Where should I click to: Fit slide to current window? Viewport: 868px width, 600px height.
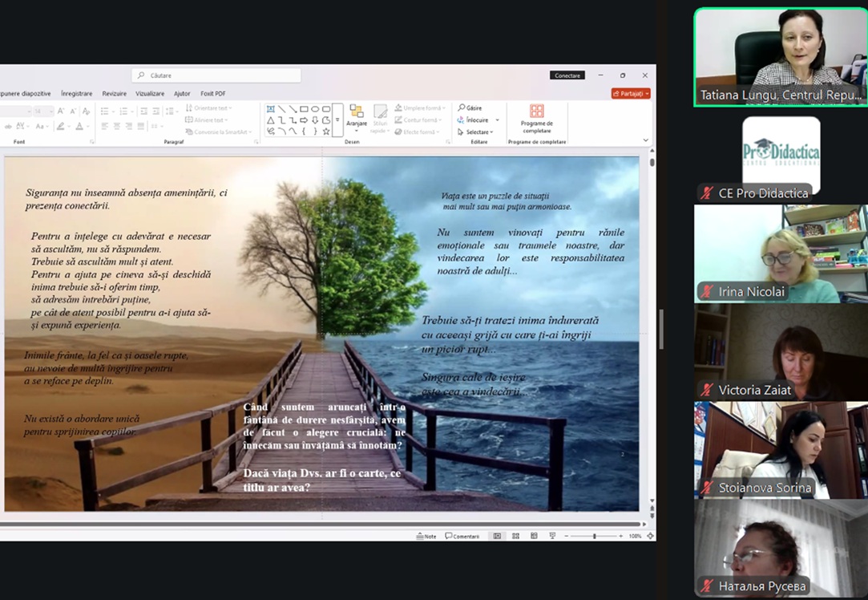click(650, 536)
